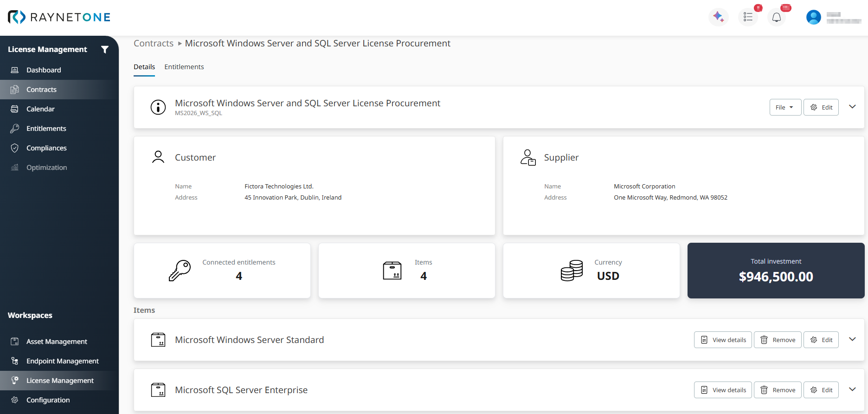Open Configuration workspace

pyautogui.click(x=59, y=400)
